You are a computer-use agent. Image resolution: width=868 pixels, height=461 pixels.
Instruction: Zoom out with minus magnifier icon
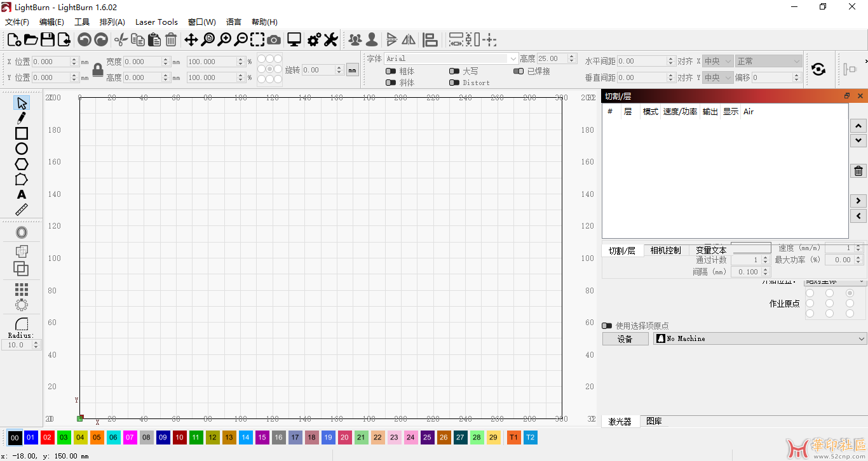(x=241, y=40)
